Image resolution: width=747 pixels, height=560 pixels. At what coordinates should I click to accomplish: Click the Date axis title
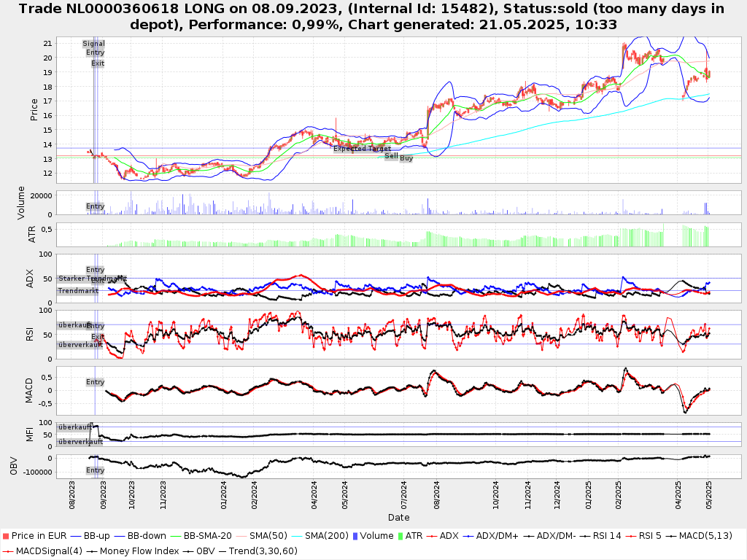tap(398, 518)
